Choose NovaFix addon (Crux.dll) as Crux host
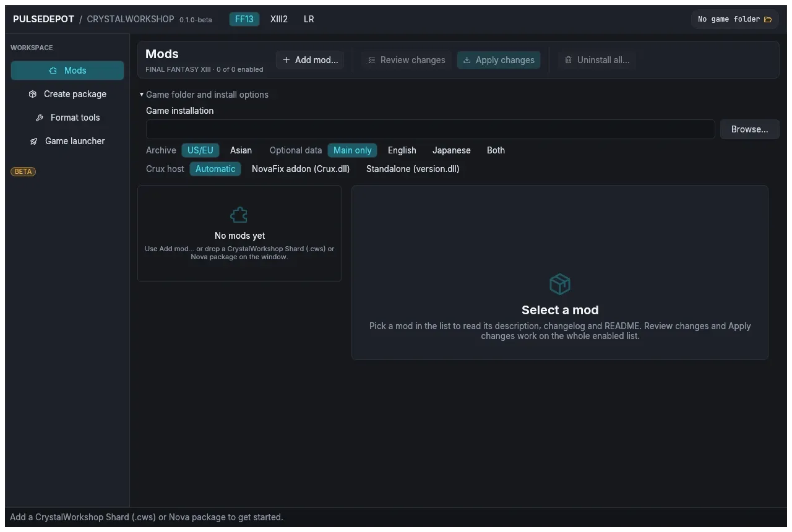 (x=301, y=169)
